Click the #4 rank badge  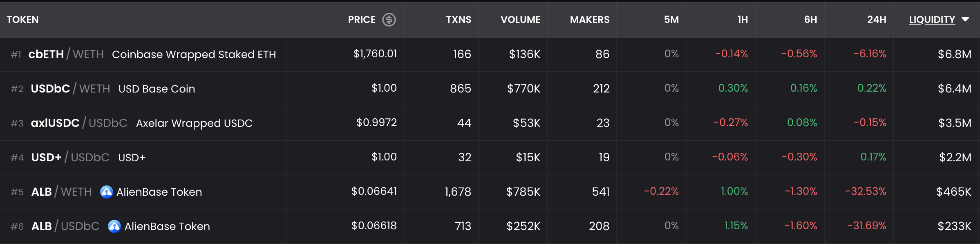click(x=17, y=158)
